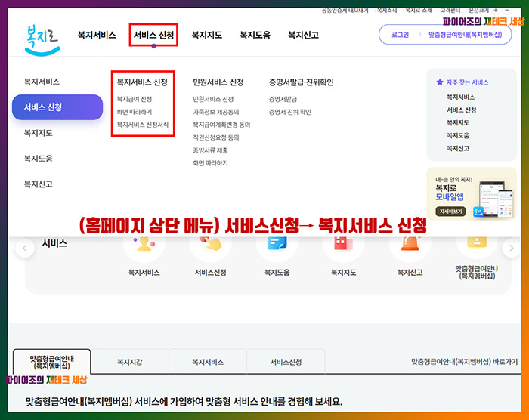Switch to the 복지서비스 bottom tab
The width and height of the screenshot is (529, 420).
[208, 362]
